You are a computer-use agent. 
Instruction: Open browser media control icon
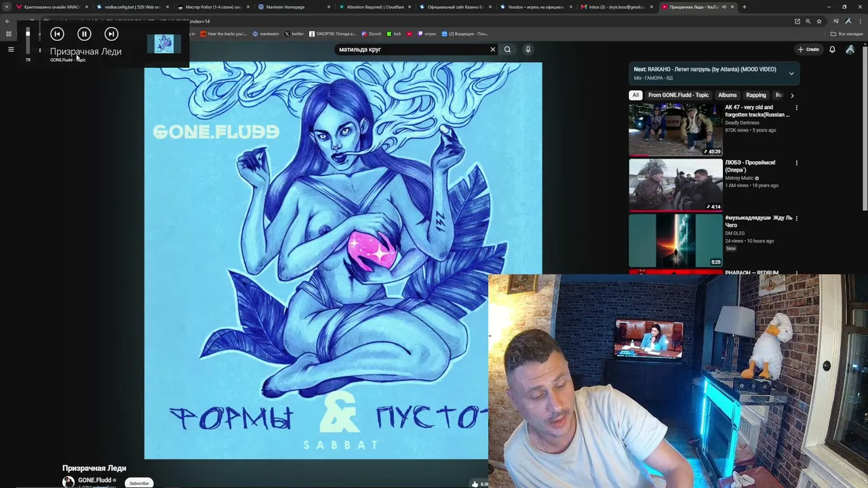tap(837, 21)
